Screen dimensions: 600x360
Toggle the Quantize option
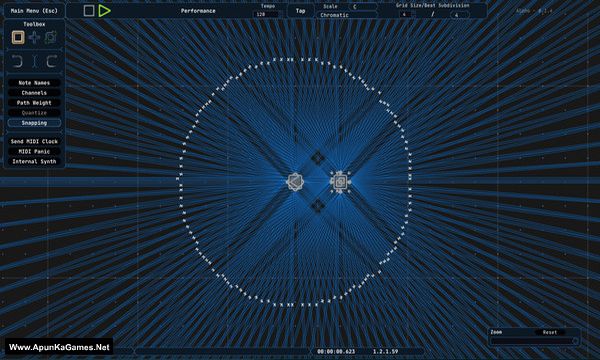tap(34, 113)
